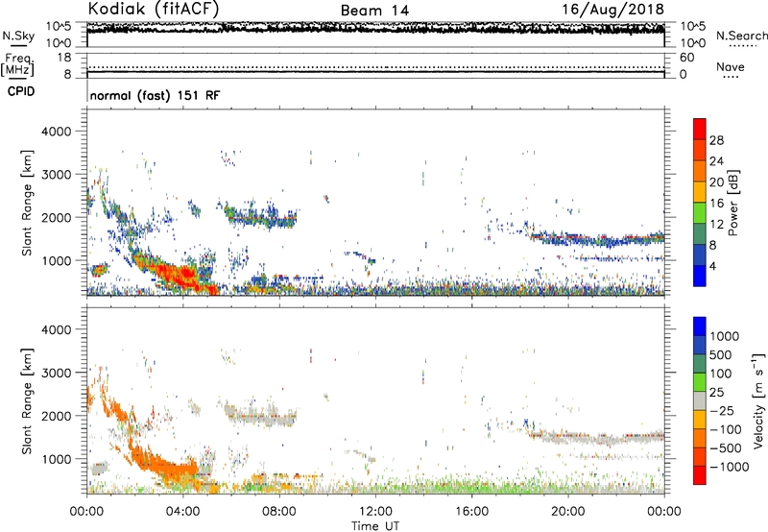Select the N.Sky axis label
The height and width of the screenshot is (532, 768).
[18, 36]
